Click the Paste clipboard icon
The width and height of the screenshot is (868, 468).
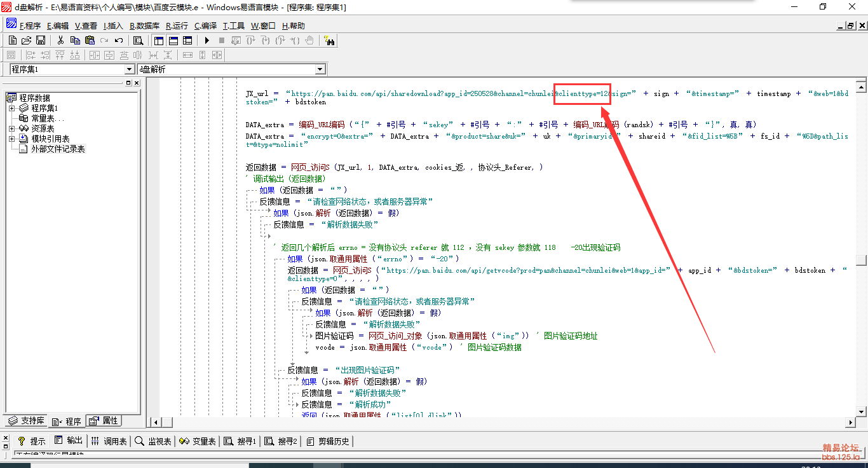tap(90, 40)
